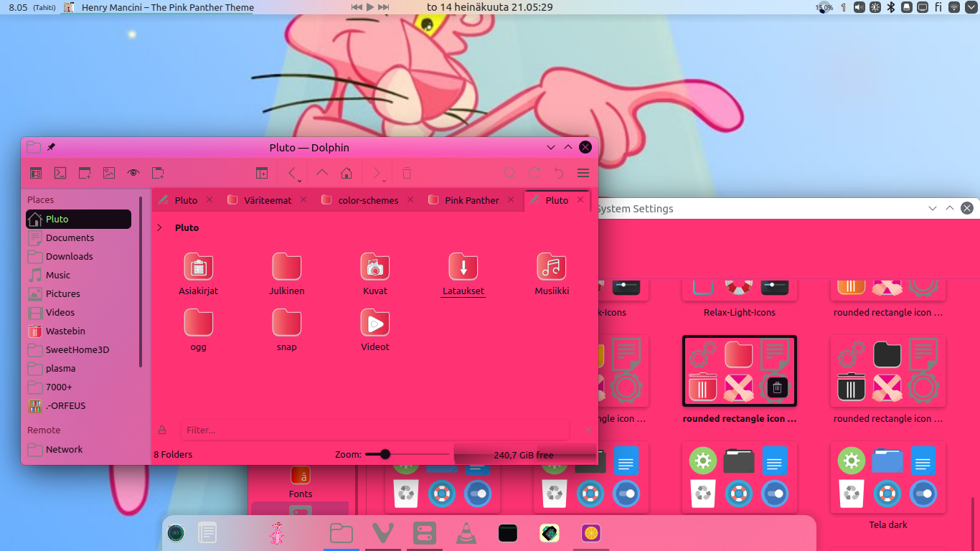This screenshot has height=551, width=980.
Task: Select the Asiakirjat folder
Action: click(199, 274)
